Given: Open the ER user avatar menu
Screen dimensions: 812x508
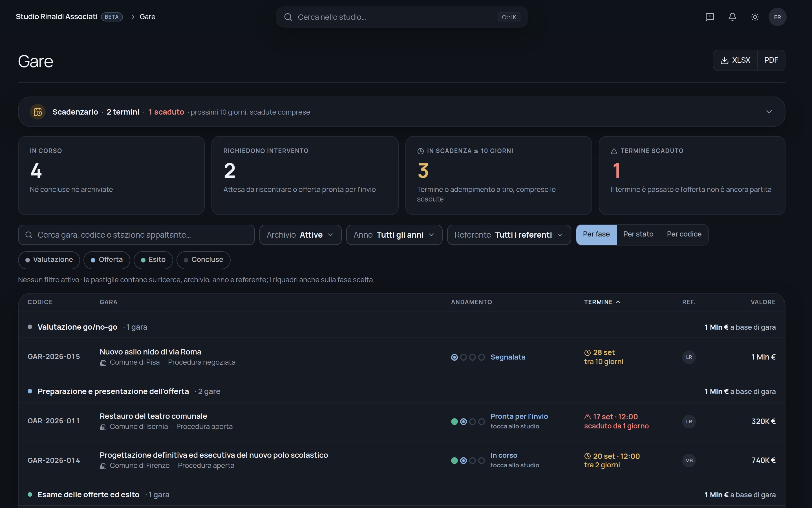Looking at the screenshot, I should pyautogui.click(x=777, y=17).
